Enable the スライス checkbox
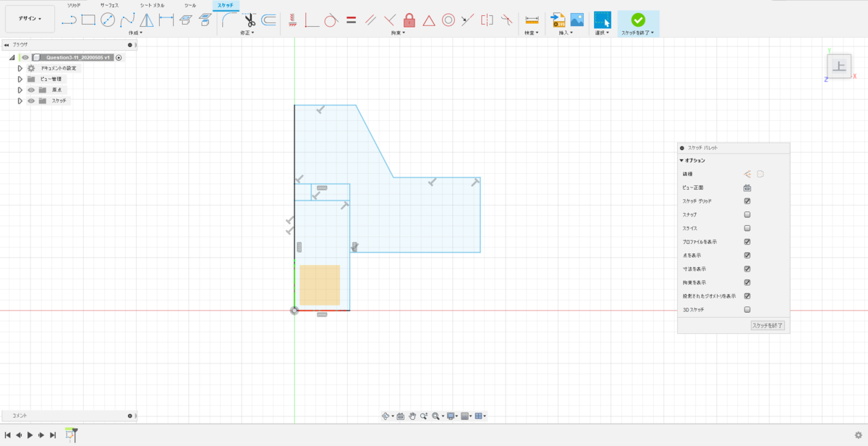868x446 pixels. 747,228
